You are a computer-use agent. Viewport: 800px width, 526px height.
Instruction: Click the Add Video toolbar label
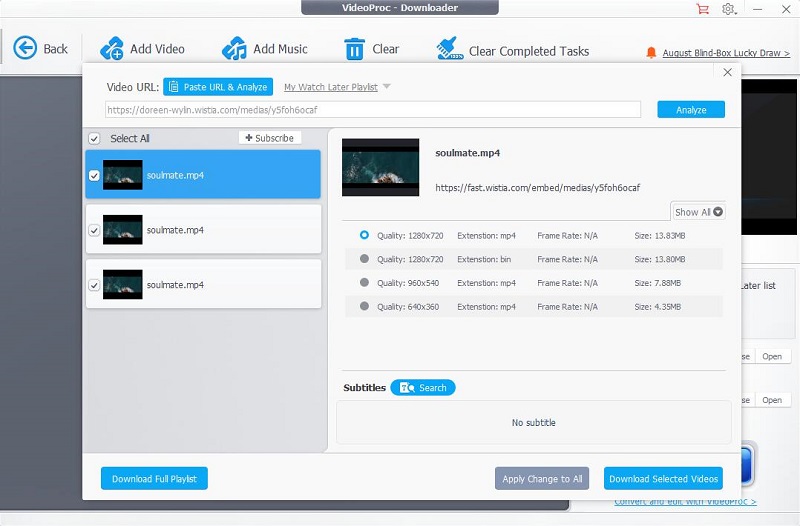tap(157, 49)
